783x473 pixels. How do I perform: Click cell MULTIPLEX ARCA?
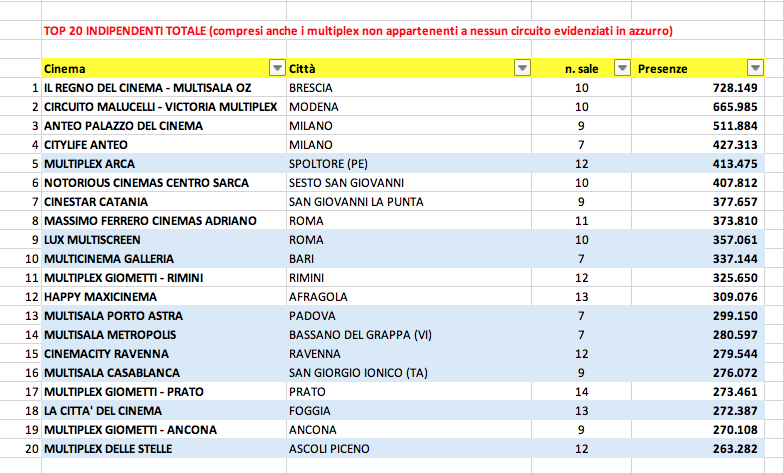tap(164, 164)
